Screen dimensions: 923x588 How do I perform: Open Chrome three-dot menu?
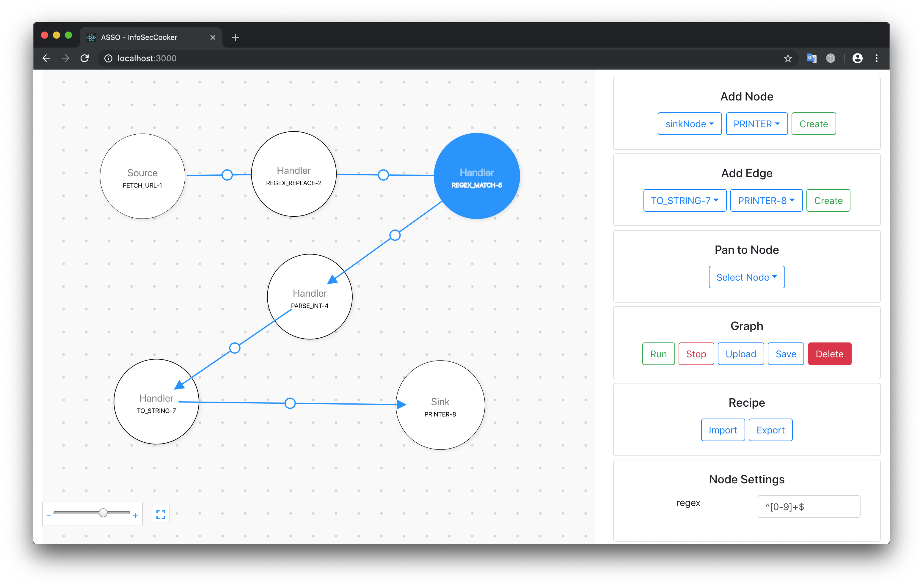(877, 58)
